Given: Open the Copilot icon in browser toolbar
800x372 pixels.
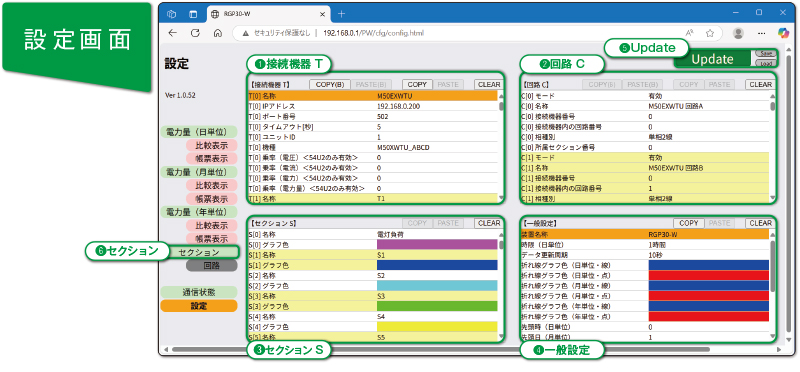Looking at the screenshot, I should [x=783, y=33].
